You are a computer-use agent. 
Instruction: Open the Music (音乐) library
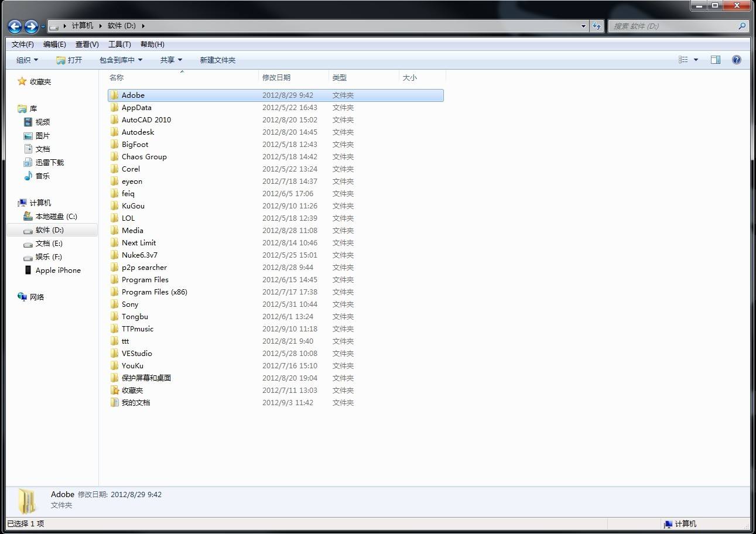point(37,176)
